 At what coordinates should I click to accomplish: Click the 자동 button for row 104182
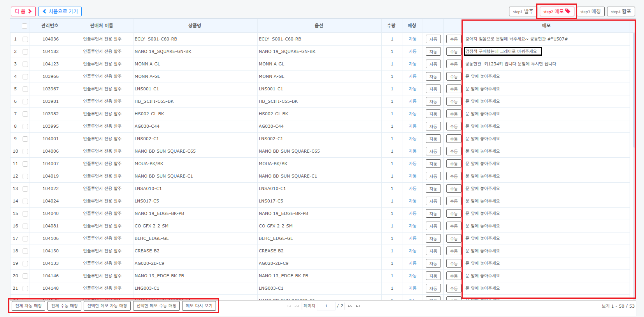tap(433, 51)
